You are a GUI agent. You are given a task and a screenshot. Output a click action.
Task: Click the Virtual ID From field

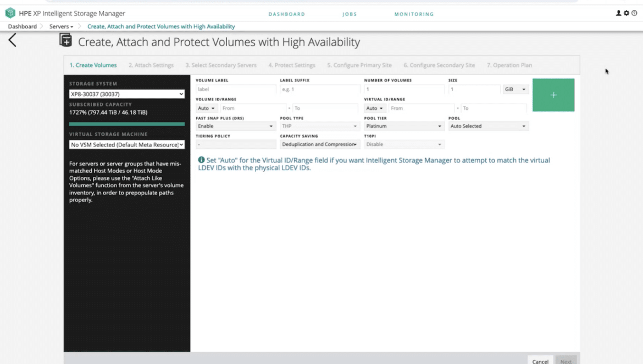(422, 108)
